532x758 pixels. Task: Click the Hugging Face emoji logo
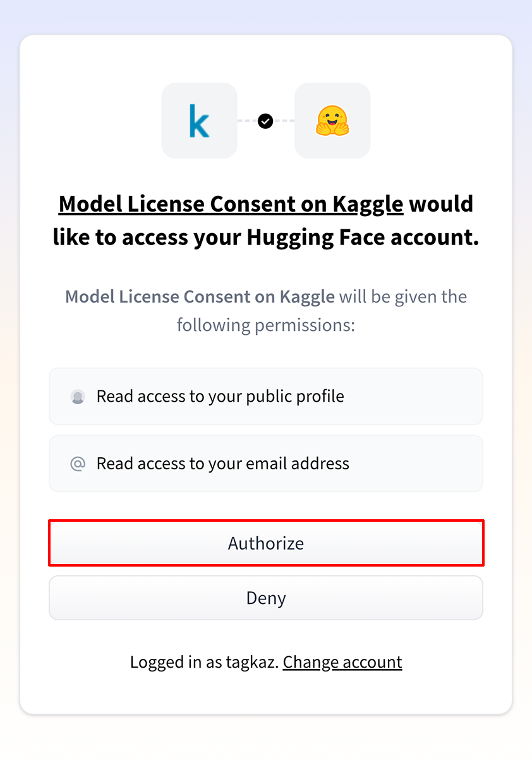pyautogui.click(x=332, y=121)
